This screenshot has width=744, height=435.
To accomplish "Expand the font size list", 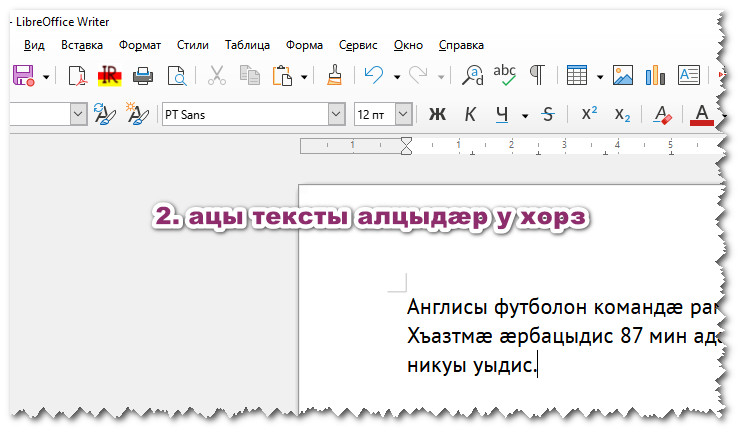I will 404,114.
